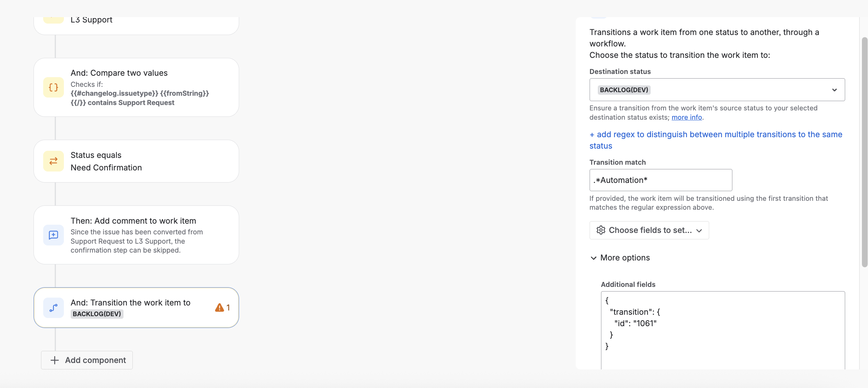868x388 pixels.
Task: Click the right panel vertical scrollbar
Action: click(864, 152)
